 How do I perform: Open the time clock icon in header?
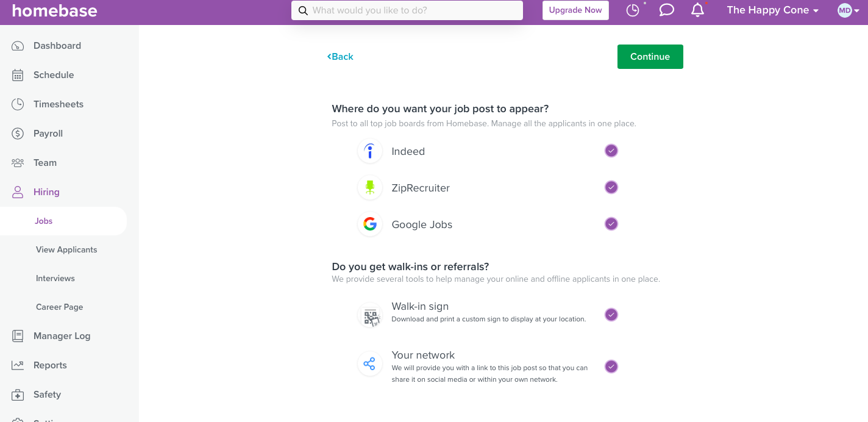(633, 10)
